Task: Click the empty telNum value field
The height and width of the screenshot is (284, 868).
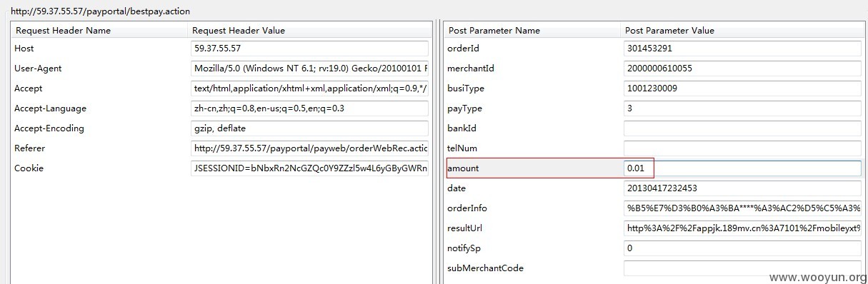Action: 742,148
